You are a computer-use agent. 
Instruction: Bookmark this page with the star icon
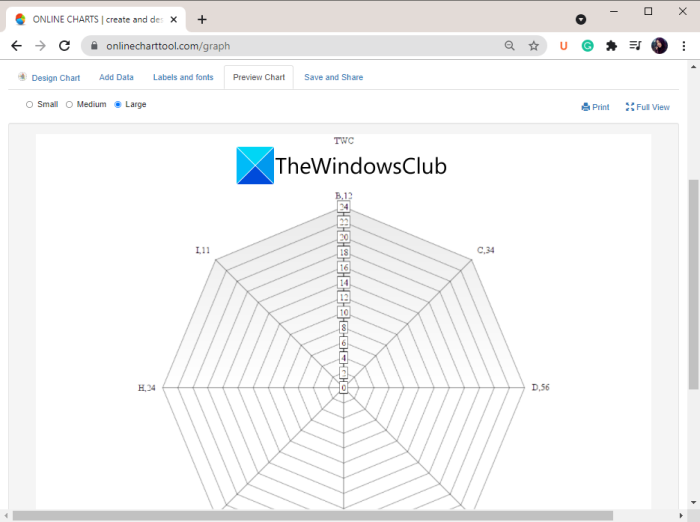(x=533, y=46)
